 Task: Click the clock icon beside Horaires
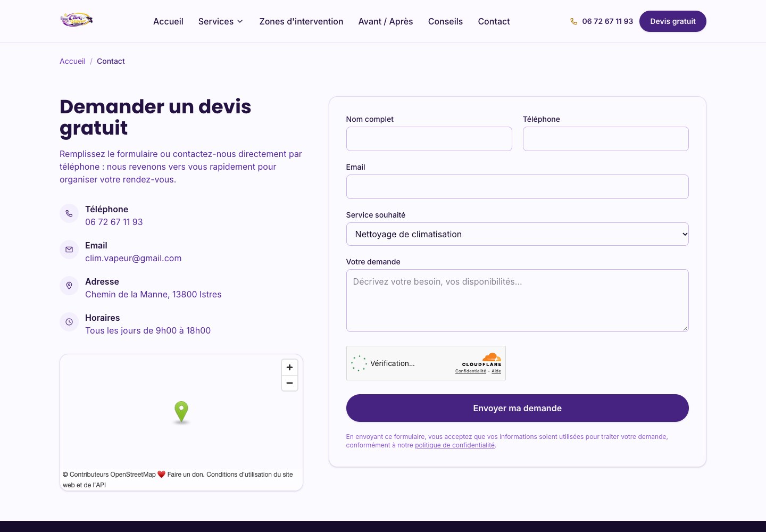click(69, 322)
